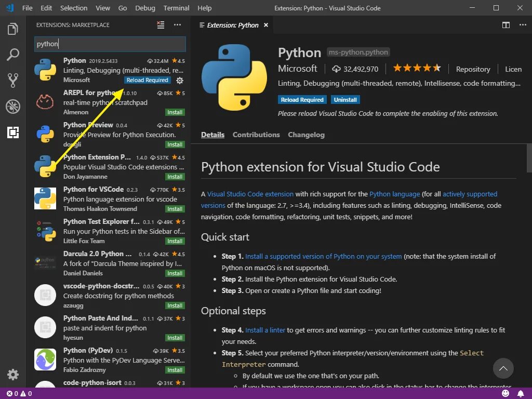Open the Repository link
532x399 pixels.
(x=473, y=69)
